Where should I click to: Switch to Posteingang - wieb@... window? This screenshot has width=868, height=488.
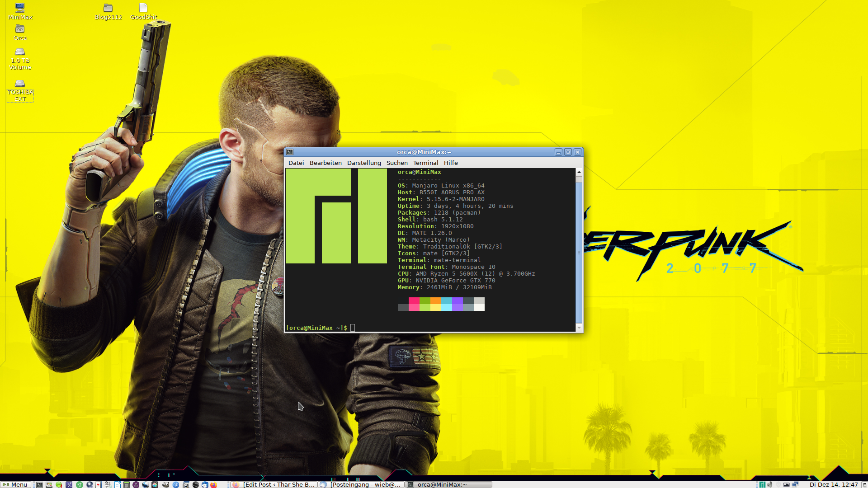(x=360, y=484)
